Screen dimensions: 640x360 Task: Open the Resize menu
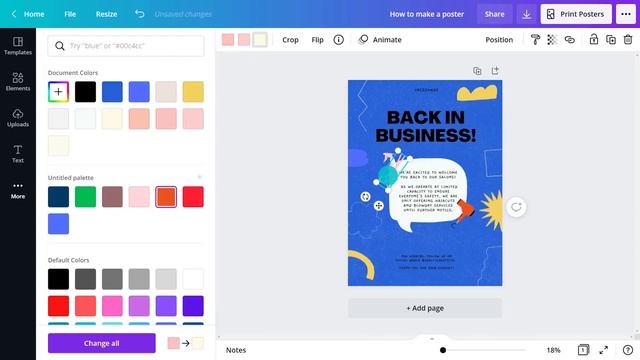tap(107, 14)
